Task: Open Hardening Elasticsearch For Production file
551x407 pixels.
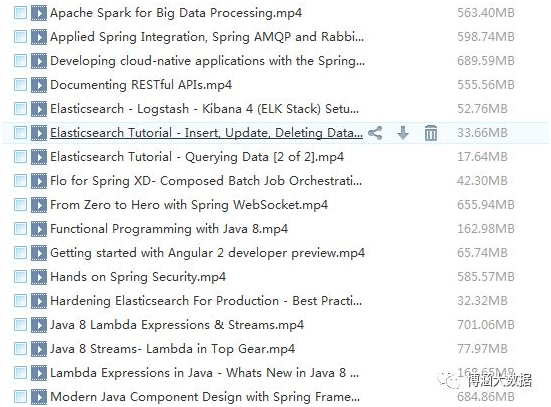Action: (206, 301)
